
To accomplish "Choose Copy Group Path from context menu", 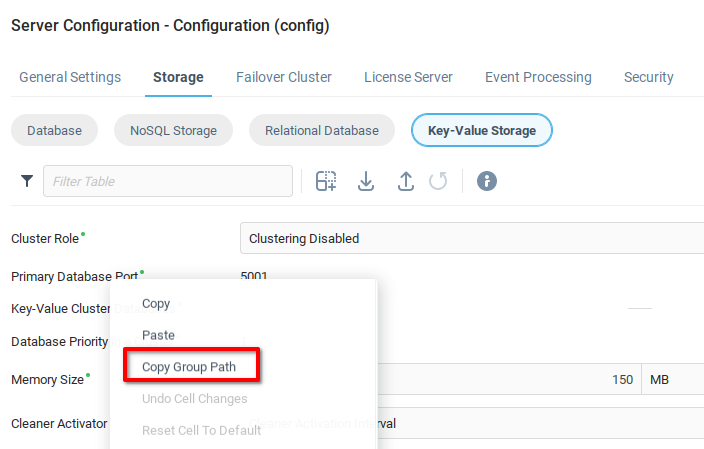I will [190, 367].
